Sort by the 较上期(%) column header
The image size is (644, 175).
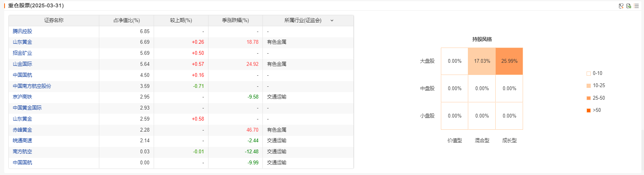pos(181,21)
